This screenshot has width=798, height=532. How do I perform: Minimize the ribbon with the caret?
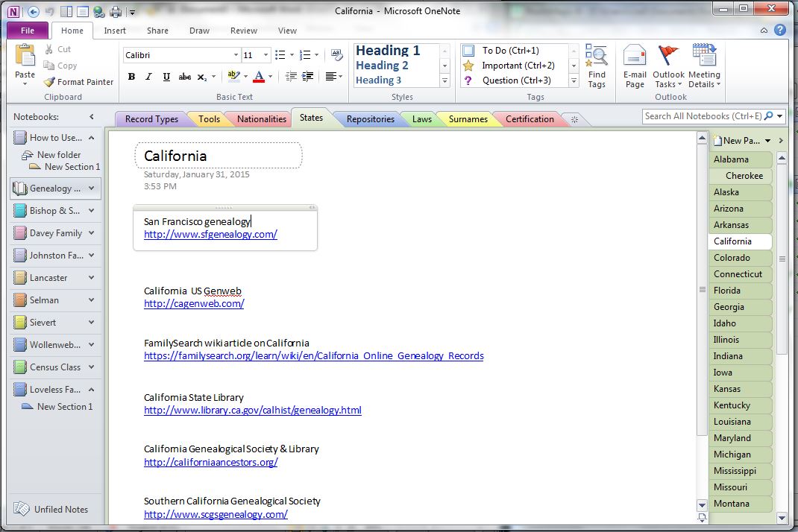point(764,31)
